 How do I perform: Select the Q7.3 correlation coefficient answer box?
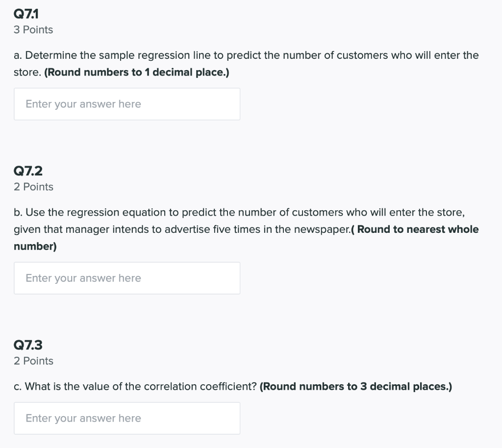[x=127, y=418]
